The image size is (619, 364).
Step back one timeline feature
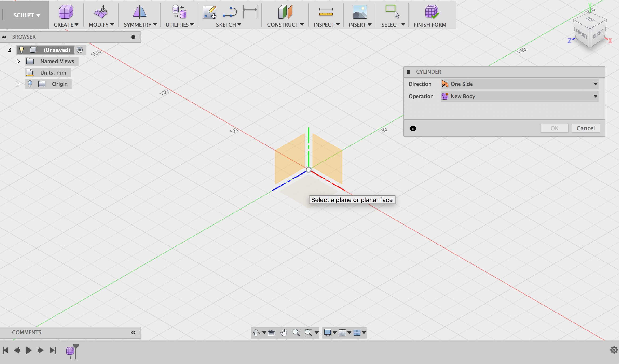pos(17,350)
